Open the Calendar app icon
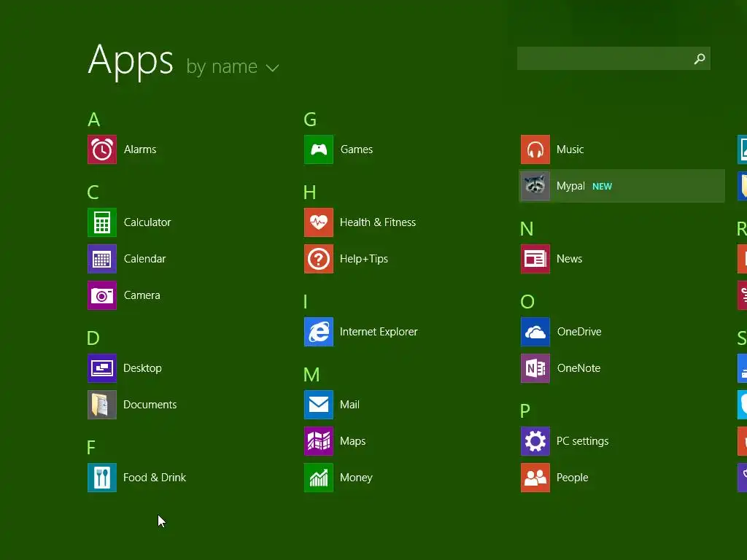Viewport: 747px width, 560px height. tap(102, 259)
